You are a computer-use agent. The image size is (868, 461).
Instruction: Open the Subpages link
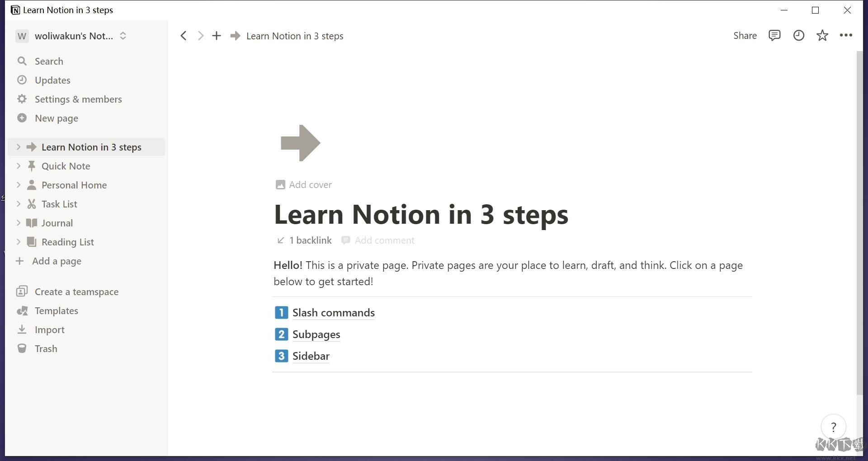pos(316,334)
